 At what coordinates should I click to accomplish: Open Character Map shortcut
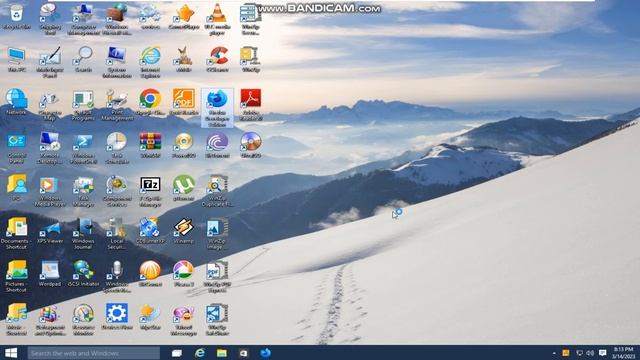pyautogui.click(x=50, y=105)
